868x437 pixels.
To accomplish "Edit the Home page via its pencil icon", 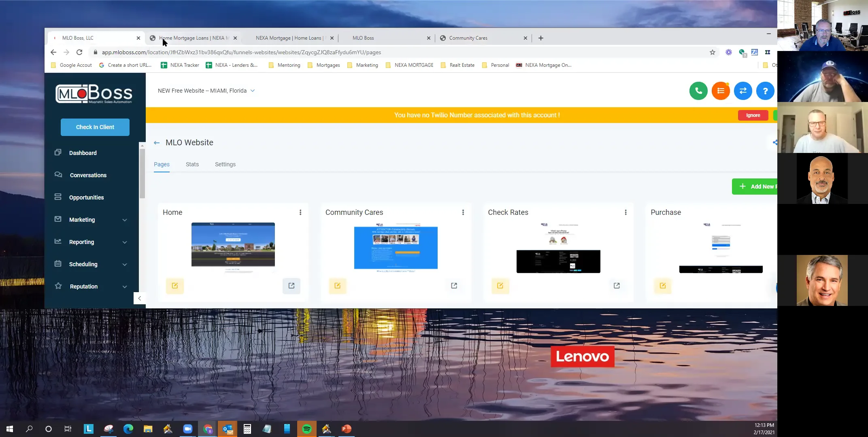I will pyautogui.click(x=174, y=286).
